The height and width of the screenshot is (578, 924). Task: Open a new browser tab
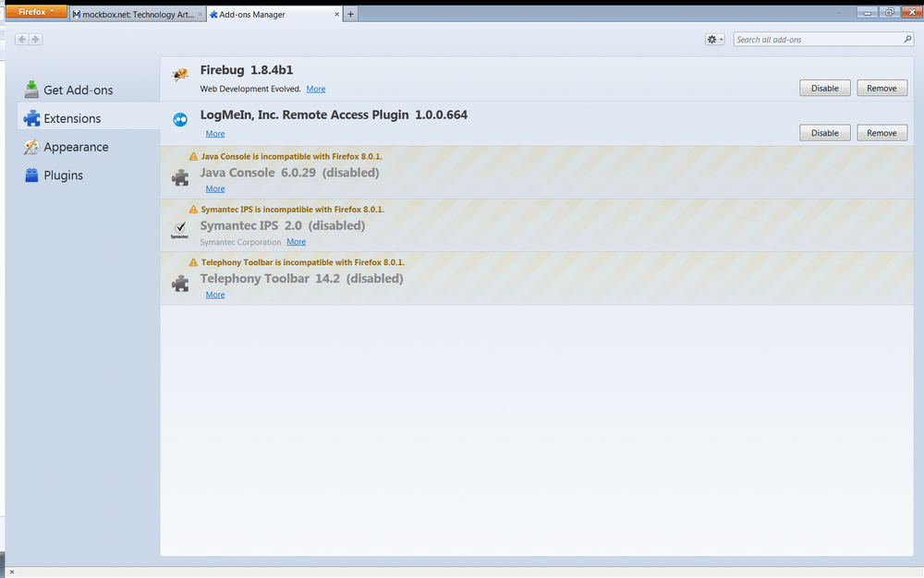click(352, 14)
